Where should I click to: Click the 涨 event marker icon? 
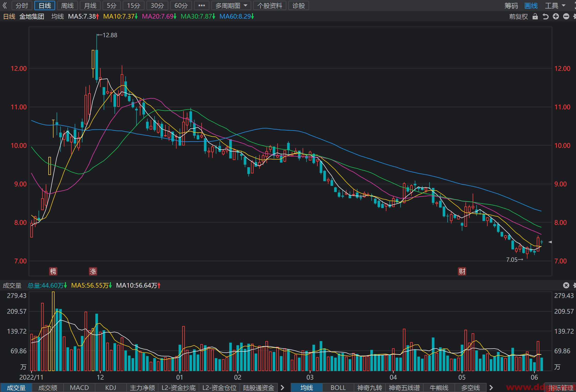coord(93,271)
